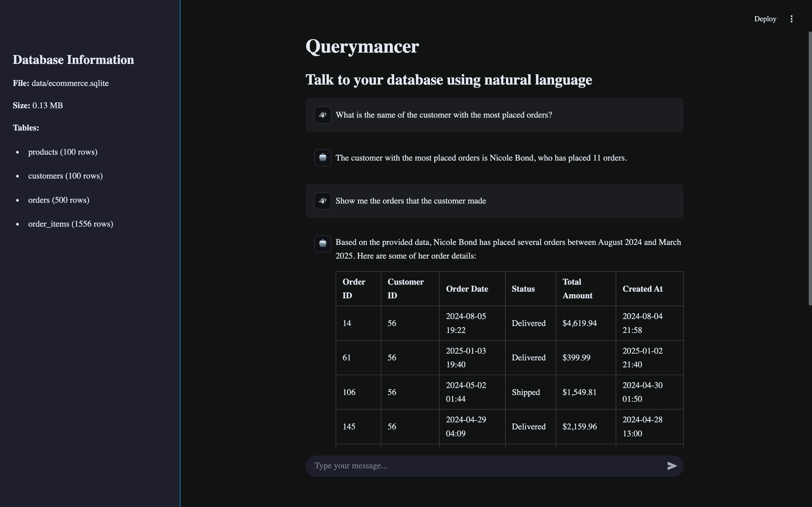Click the 'Total Amount' column header

(577, 289)
